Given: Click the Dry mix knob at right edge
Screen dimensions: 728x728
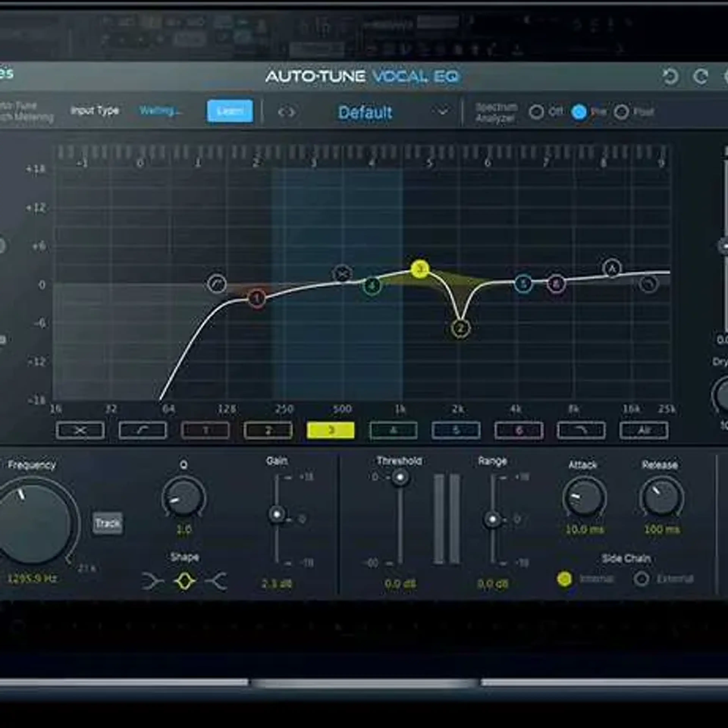Looking at the screenshot, I should 720,396.
